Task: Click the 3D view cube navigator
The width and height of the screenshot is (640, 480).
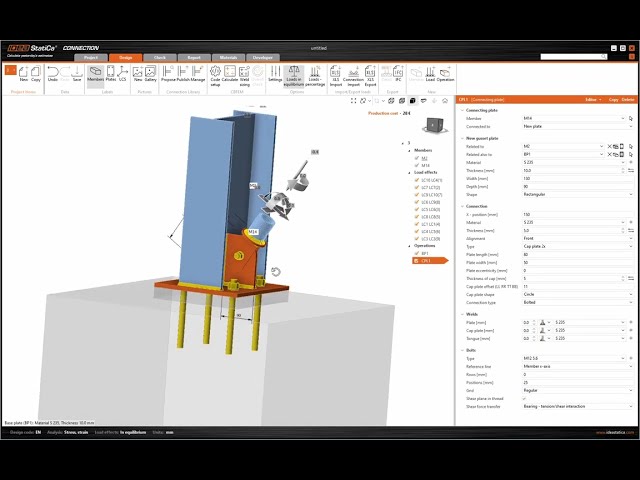Action: 434,124
